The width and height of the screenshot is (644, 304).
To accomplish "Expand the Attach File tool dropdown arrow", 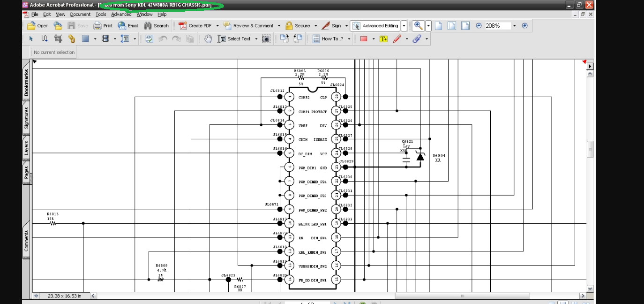I will [x=427, y=39].
